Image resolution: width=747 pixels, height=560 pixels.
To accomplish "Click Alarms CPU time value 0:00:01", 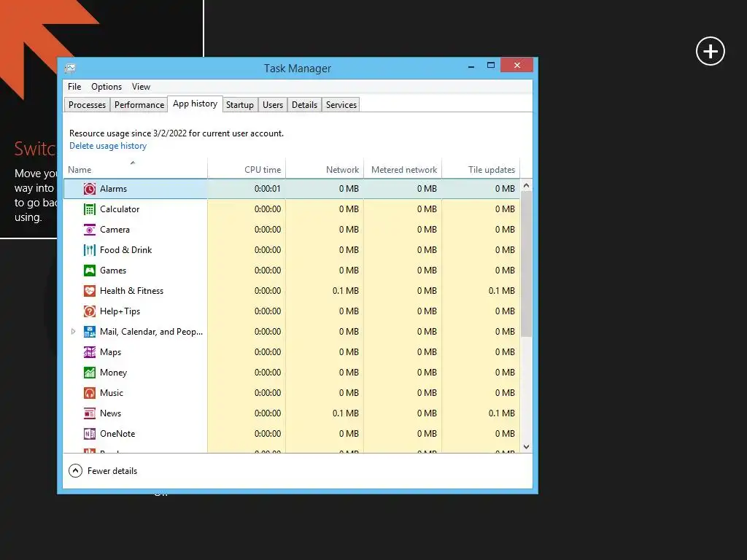I will (x=267, y=189).
